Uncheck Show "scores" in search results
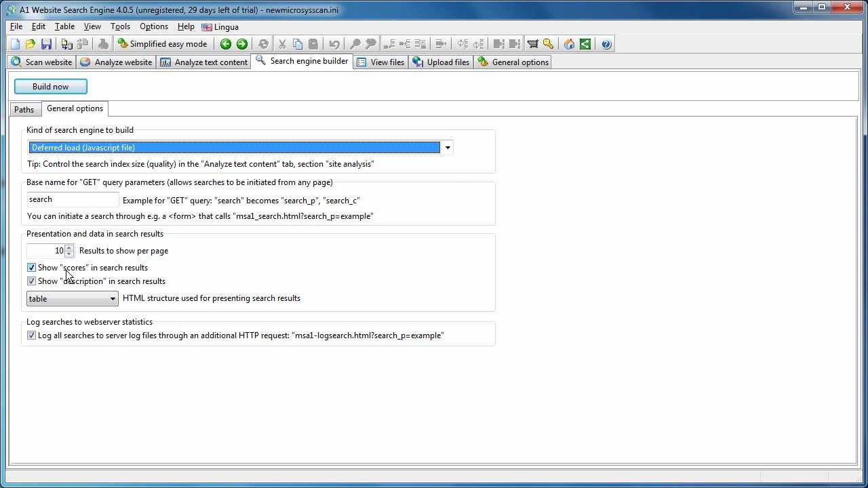Image resolution: width=868 pixels, height=488 pixels. tap(31, 268)
